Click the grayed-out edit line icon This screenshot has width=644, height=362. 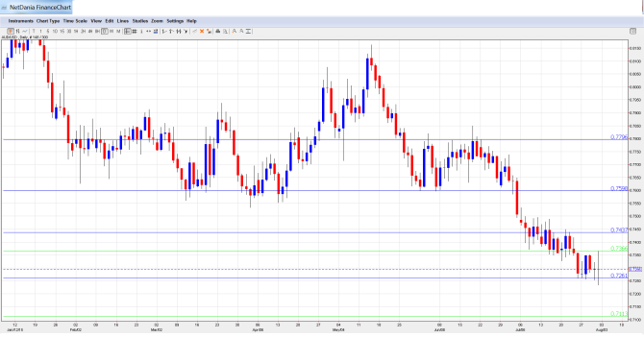coord(195,31)
